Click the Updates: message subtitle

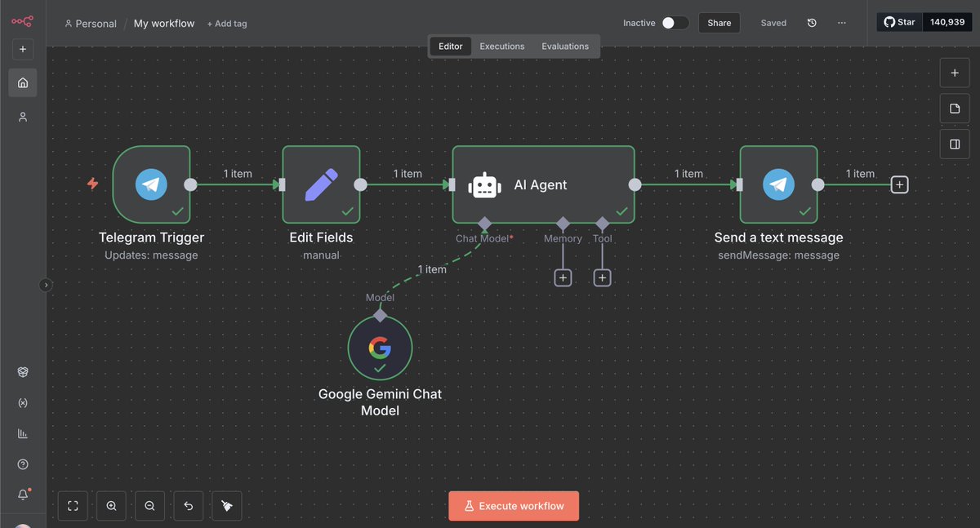click(x=151, y=255)
